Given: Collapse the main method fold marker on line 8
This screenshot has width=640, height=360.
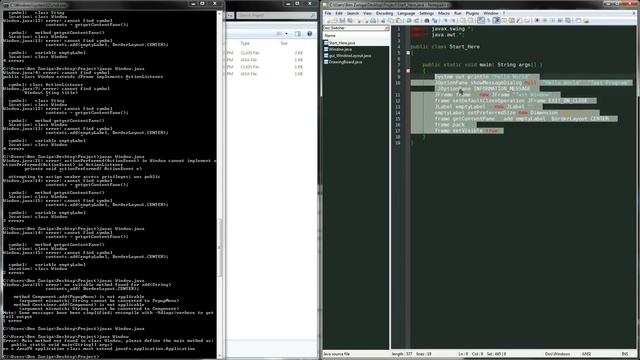Looking at the screenshot, I should coord(408,71).
